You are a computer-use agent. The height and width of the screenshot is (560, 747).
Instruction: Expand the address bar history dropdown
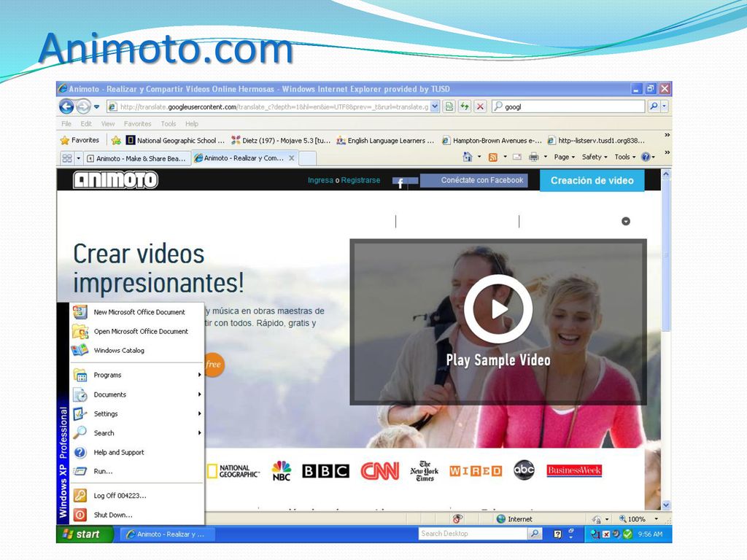click(435, 106)
